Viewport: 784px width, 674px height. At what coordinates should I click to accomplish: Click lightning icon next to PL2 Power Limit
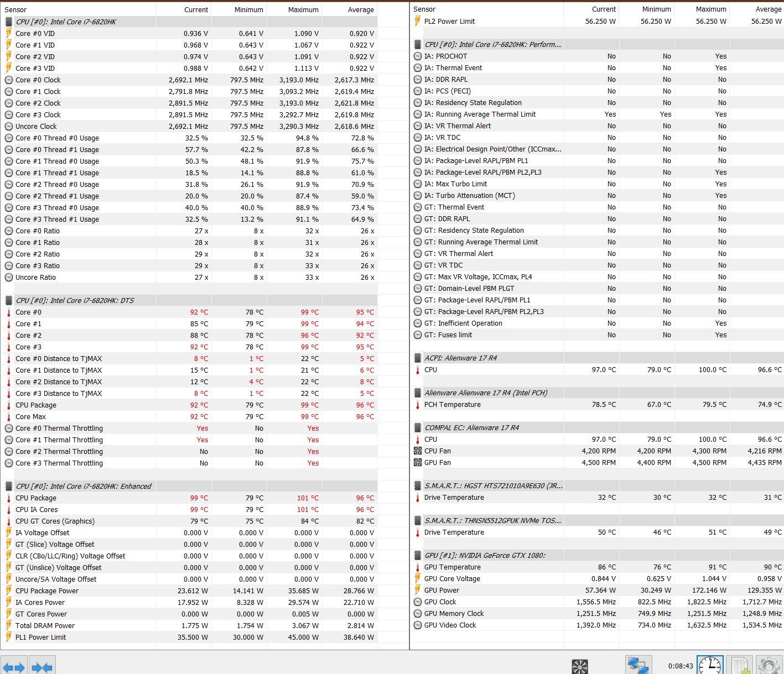coord(418,22)
